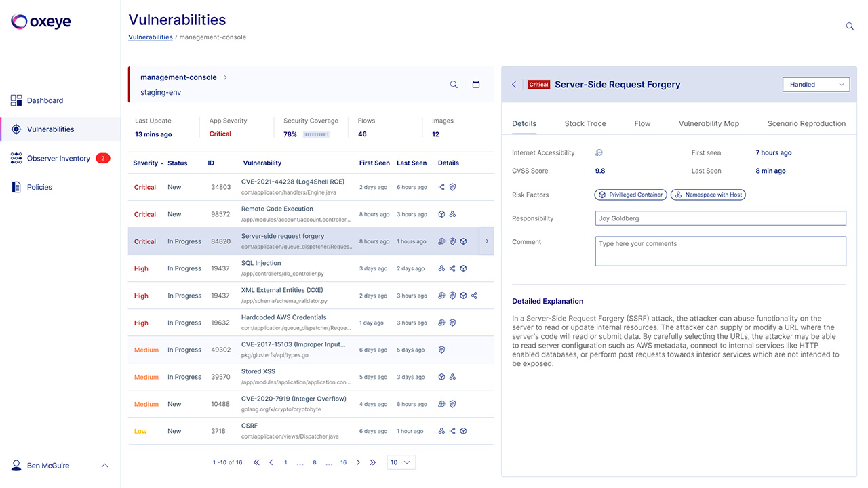This screenshot has height=488, width=868.
Task: Expand the Ben McGuire user menu
Action: click(104, 466)
